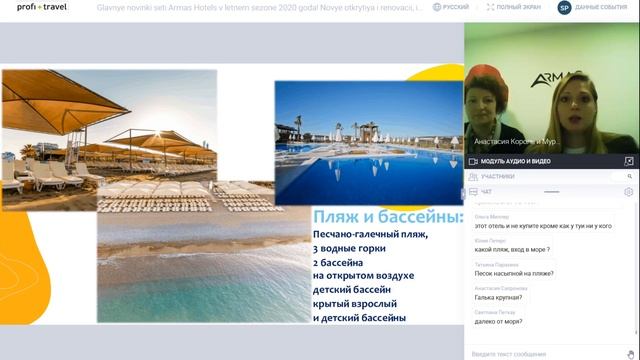
Task: Open the Русский language selector
Action: (x=456, y=7)
